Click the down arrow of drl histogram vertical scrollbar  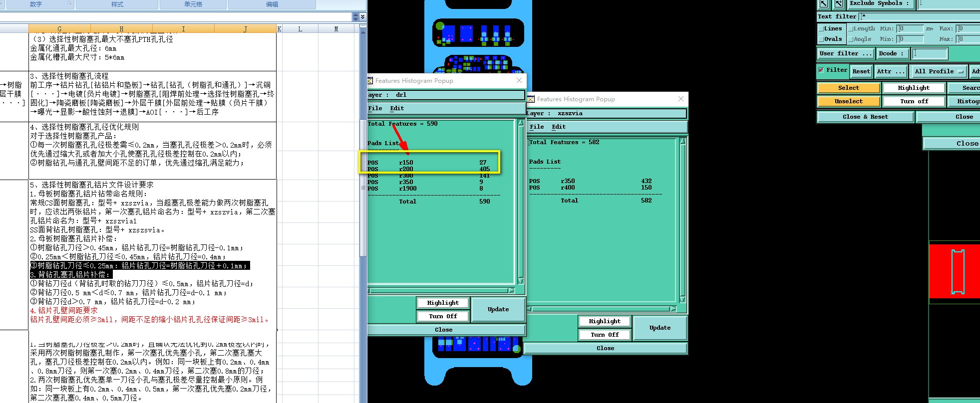click(x=521, y=281)
